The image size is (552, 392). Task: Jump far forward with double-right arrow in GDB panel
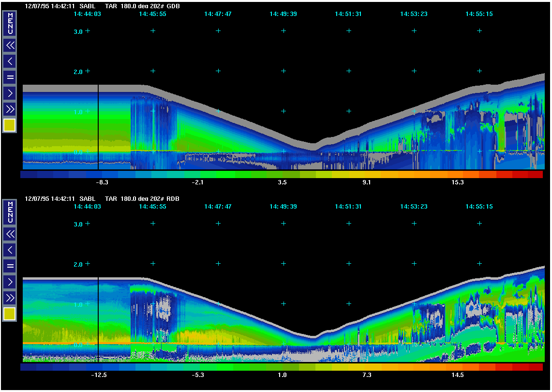[x=10, y=108]
